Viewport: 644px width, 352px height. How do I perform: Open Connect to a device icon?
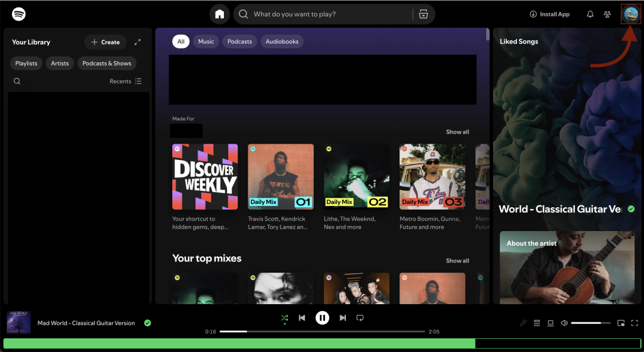pos(550,323)
